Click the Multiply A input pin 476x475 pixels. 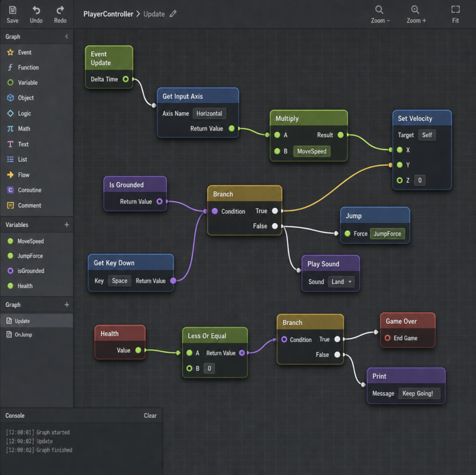pyautogui.click(x=277, y=135)
